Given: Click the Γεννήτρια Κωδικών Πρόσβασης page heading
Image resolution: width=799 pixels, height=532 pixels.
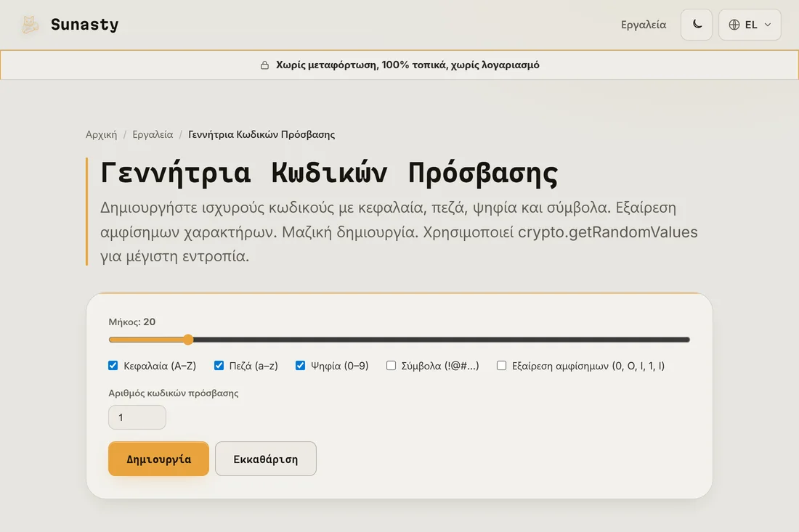Looking at the screenshot, I should click(x=328, y=172).
